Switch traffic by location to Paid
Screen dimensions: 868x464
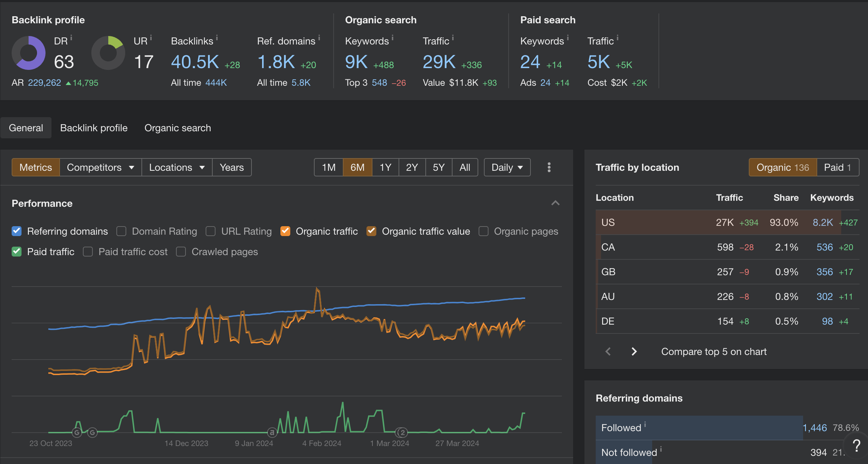pos(838,167)
